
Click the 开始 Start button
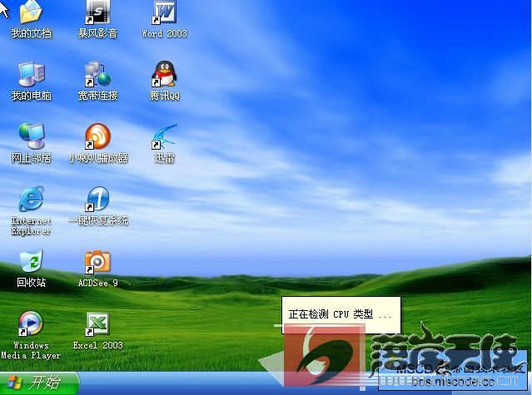point(39,383)
